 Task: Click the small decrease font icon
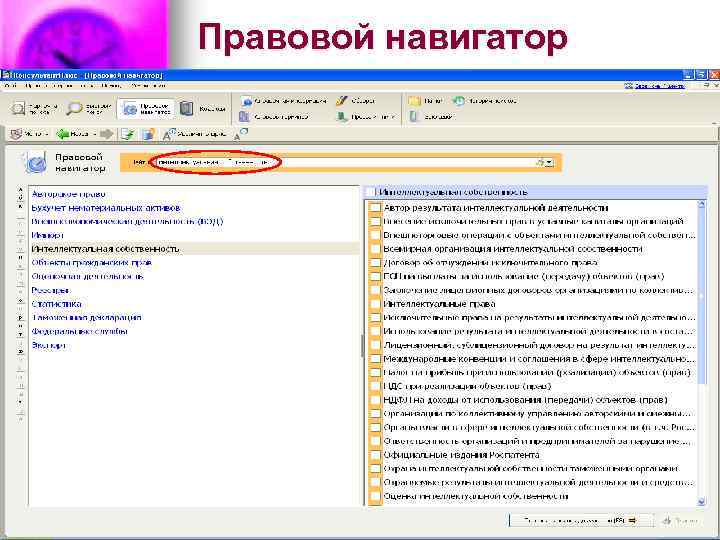pyautogui.click(x=241, y=134)
